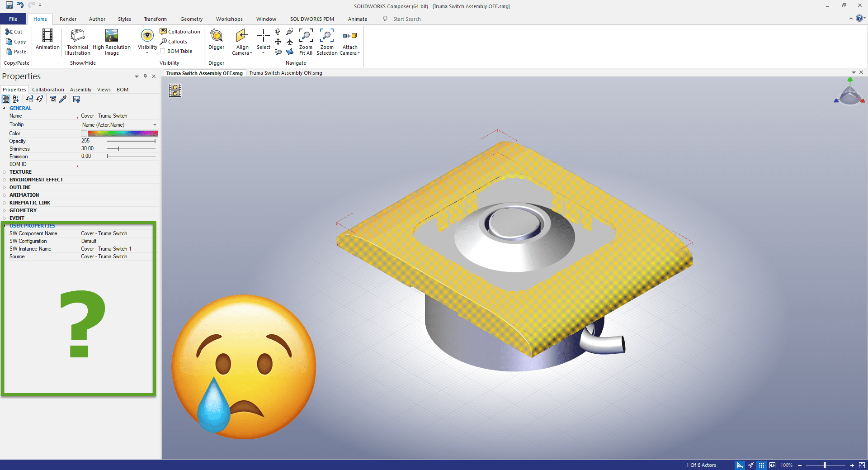Click the paper plane navigate icon
This screenshot has height=470, width=868.
290,52
